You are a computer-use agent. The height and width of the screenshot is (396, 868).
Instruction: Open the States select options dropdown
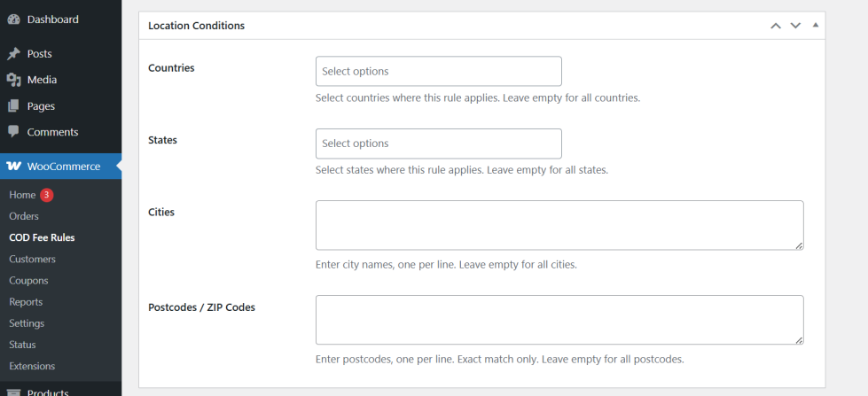pyautogui.click(x=438, y=144)
